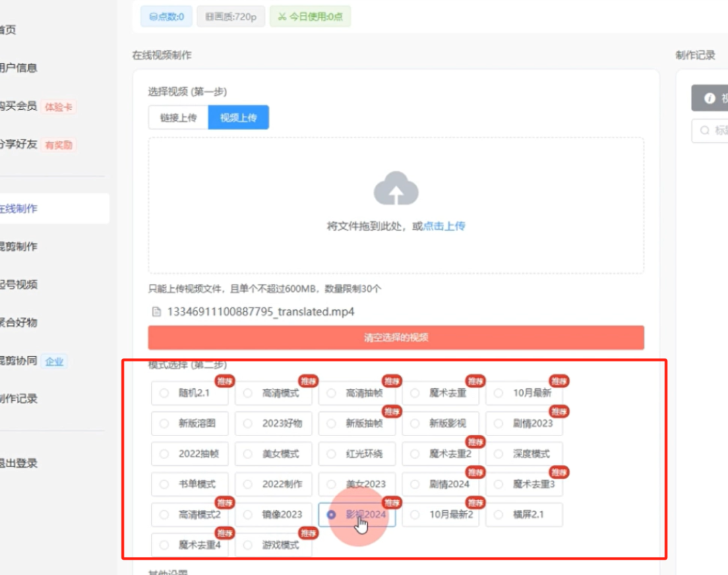Choose the 新版溶图 mode
This screenshot has width=728, height=575.
click(x=190, y=423)
